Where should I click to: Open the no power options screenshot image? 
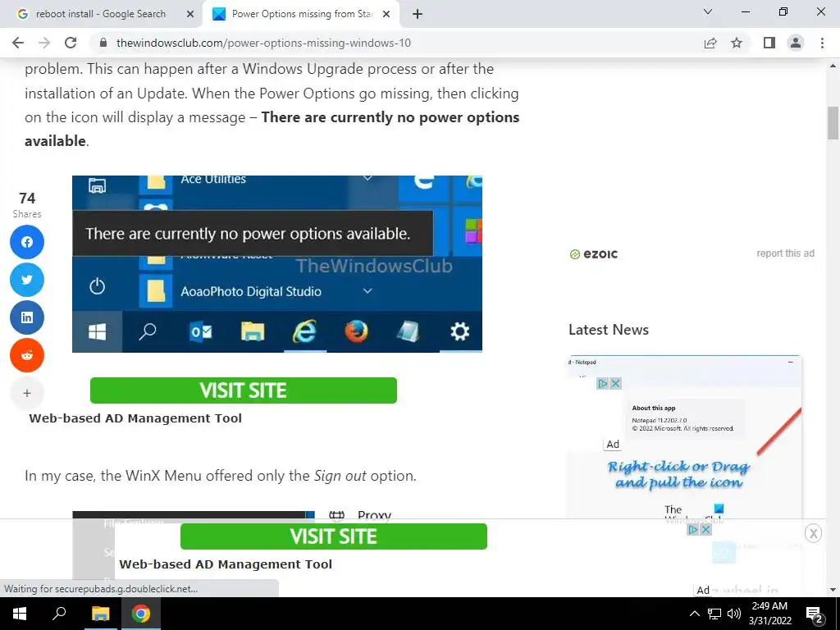[x=277, y=264]
